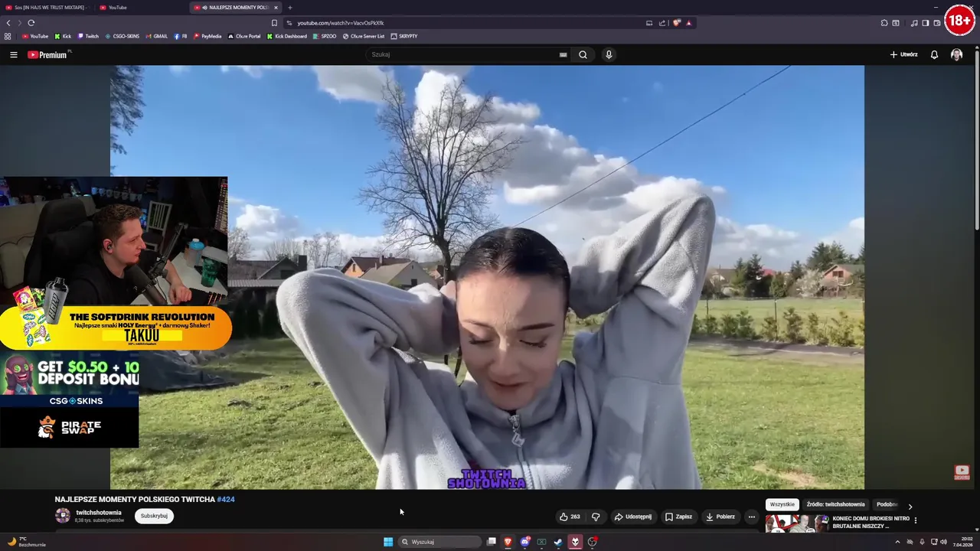Open the SPZOO bookmark

325,36
